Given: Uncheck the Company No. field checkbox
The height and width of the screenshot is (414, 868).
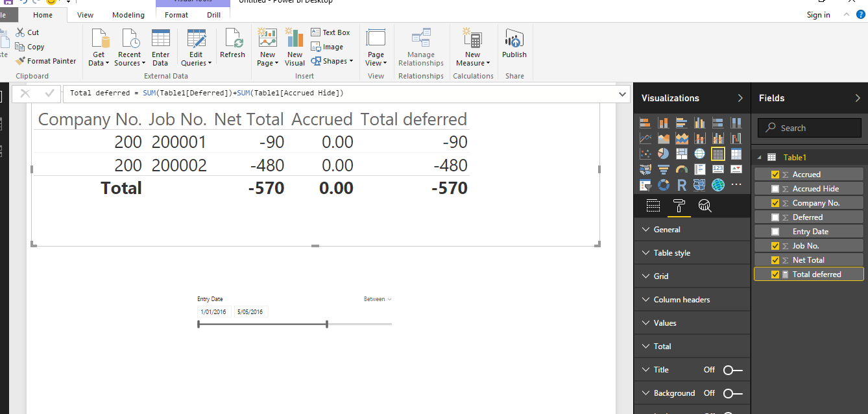Looking at the screenshot, I should click(775, 203).
